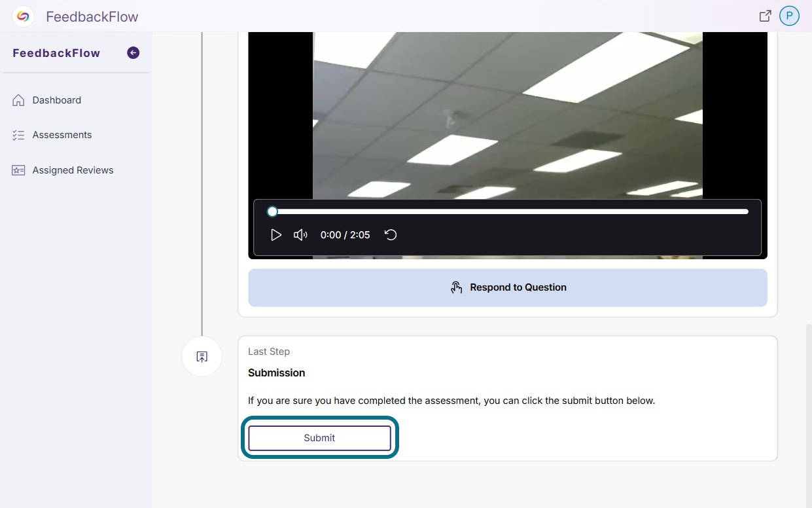Click the FeedbackFlow header title text
The height and width of the screenshot is (508, 812).
(x=92, y=17)
